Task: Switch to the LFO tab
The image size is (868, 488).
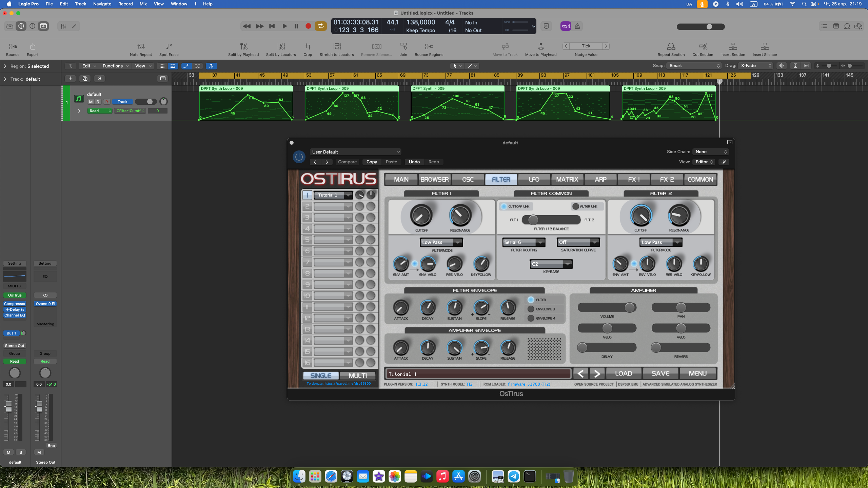Action: (x=534, y=180)
